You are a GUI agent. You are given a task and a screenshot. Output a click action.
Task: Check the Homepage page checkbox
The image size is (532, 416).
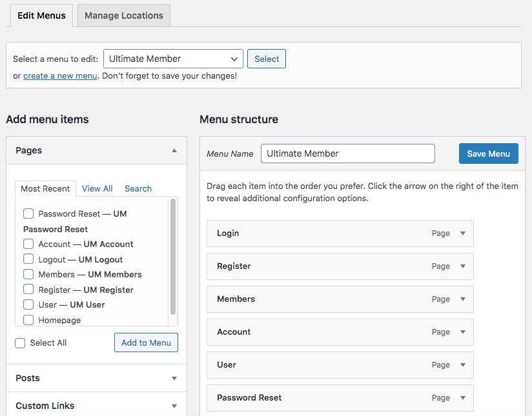[x=28, y=320]
